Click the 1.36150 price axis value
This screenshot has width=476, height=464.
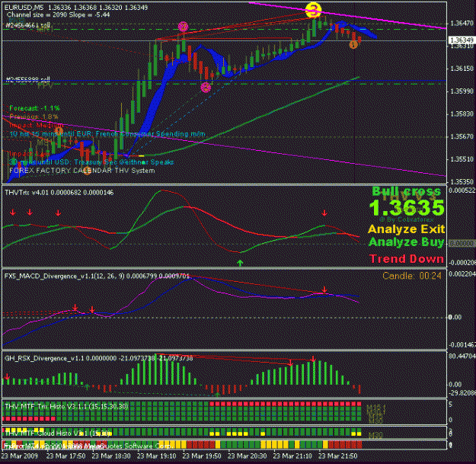(462, 69)
